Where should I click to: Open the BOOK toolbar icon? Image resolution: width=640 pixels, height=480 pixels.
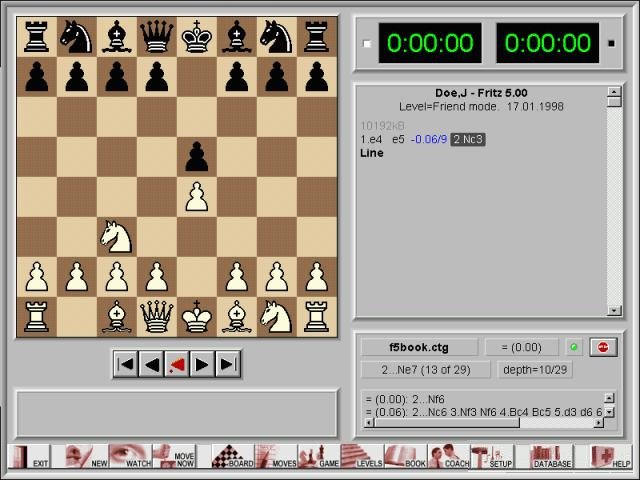pyautogui.click(x=406, y=457)
